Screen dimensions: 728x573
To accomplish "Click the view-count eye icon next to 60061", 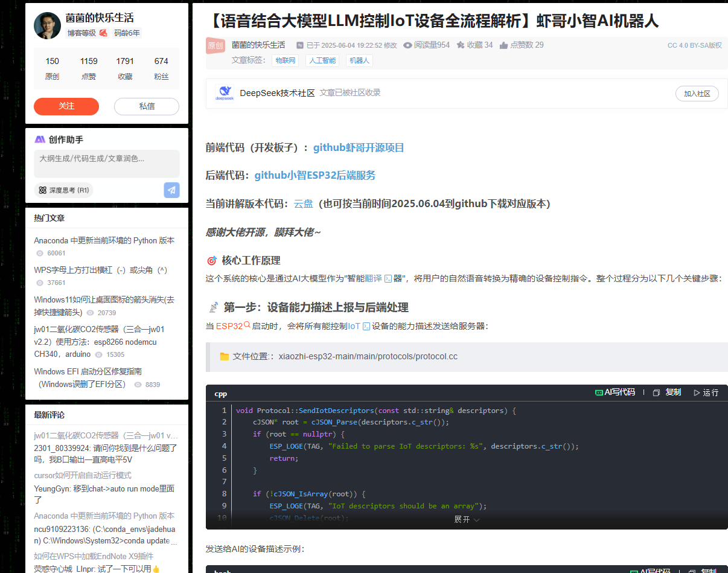I will pyautogui.click(x=40, y=254).
